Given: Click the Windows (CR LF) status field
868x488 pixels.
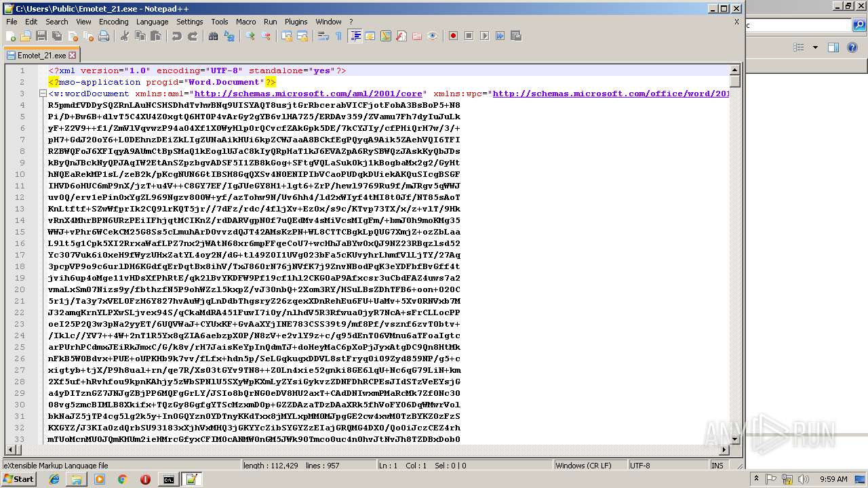Looking at the screenshot, I should [x=590, y=466].
